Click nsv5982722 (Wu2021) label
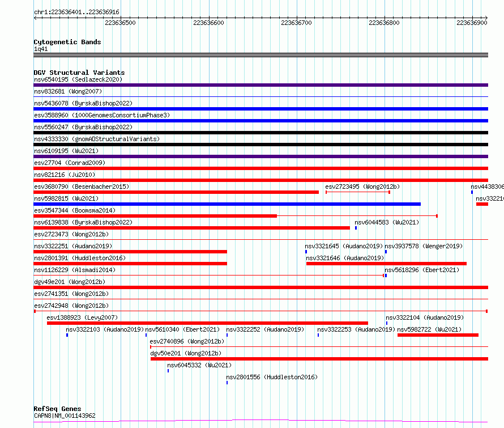 point(429,329)
